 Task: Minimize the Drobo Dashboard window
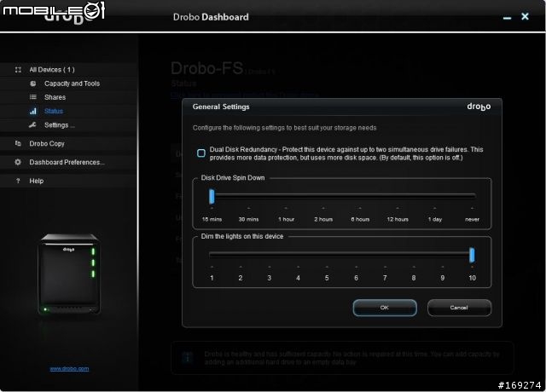coord(508,17)
